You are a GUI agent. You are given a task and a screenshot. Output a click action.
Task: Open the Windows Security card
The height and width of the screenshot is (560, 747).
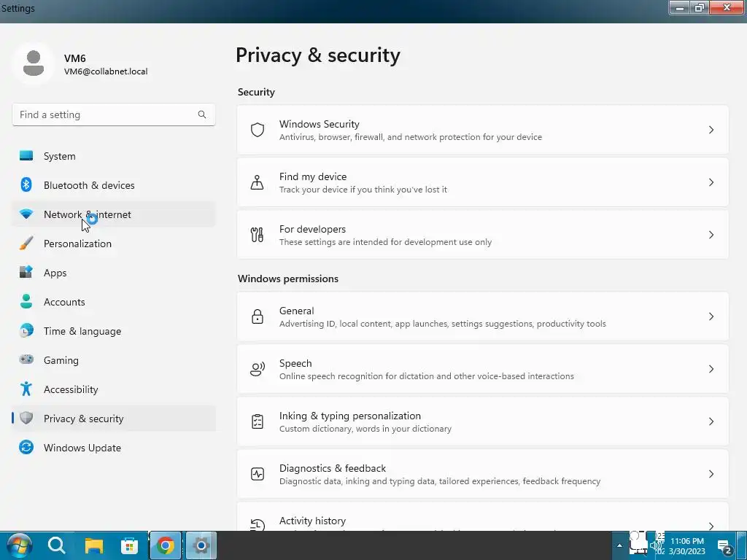(483, 130)
